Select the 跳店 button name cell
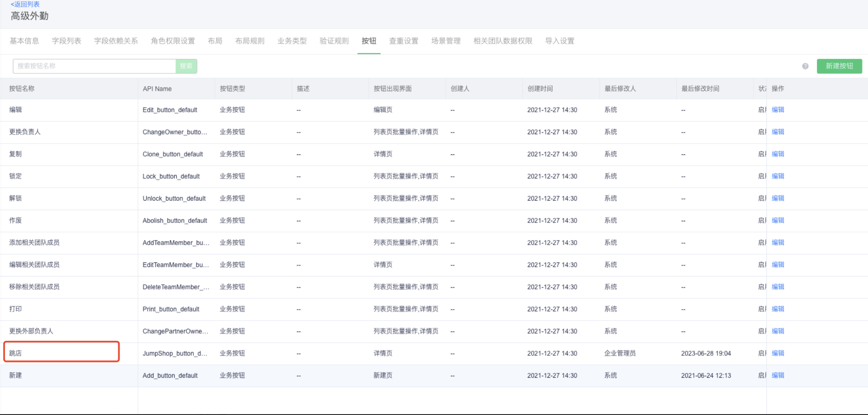 pos(15,353)
